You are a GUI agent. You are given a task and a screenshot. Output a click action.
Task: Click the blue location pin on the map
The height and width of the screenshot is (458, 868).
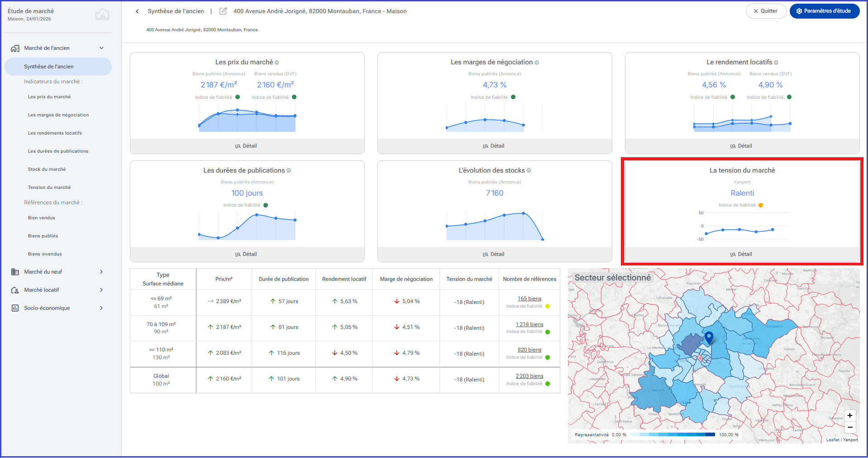pos(709,337)
